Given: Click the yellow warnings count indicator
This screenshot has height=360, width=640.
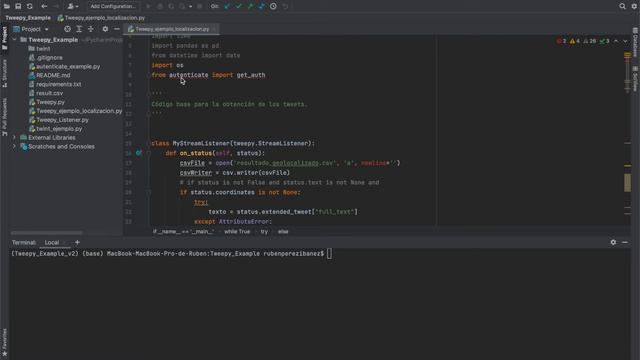Looking at the screenshot, I should (x=575, y=41).
